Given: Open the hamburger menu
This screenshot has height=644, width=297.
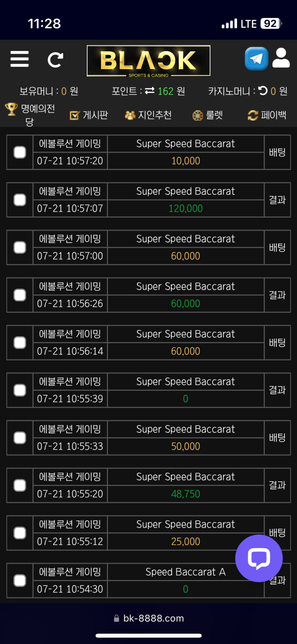Looking at the screenshot, I should pyautogui.click(x=19, y=59).
